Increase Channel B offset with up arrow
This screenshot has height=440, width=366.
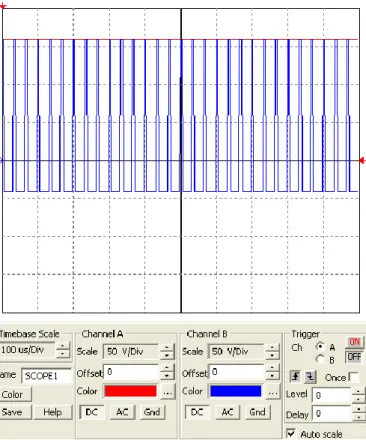click(x=272, y=368)
